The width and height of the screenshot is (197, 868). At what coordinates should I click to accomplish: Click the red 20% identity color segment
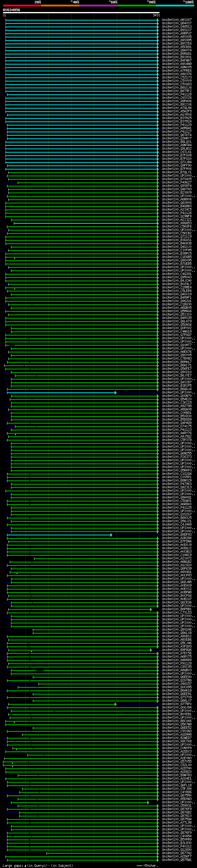22,6
